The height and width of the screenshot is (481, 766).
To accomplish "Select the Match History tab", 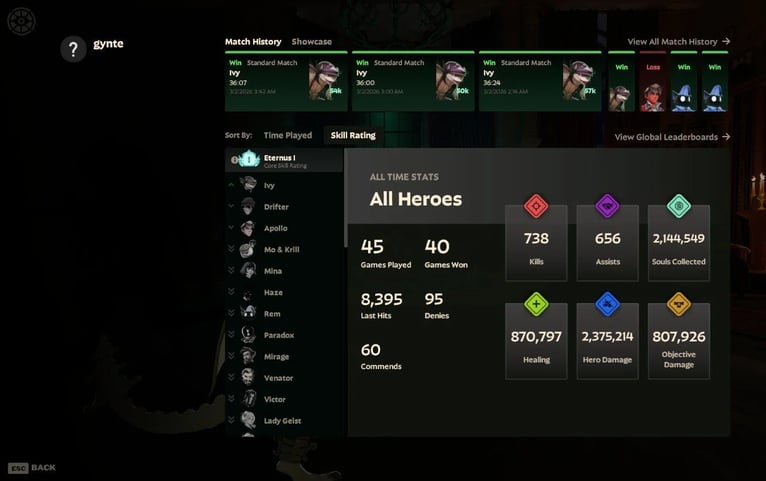I will coord(253,42).
